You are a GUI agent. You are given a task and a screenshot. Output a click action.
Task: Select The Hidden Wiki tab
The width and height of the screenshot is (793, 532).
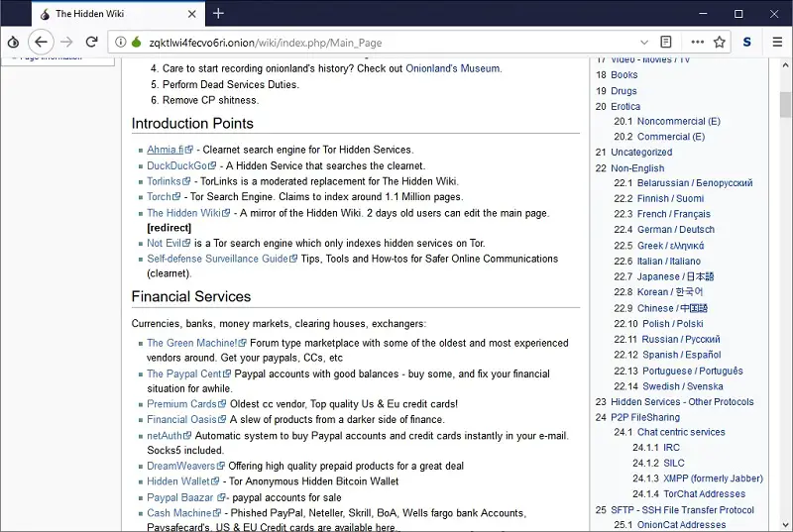click(x=118, y=14)
